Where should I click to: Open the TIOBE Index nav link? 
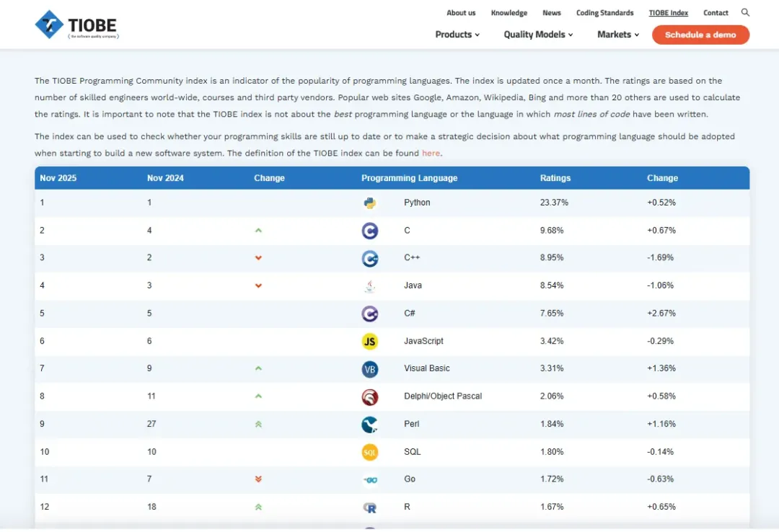click(668, 13)
